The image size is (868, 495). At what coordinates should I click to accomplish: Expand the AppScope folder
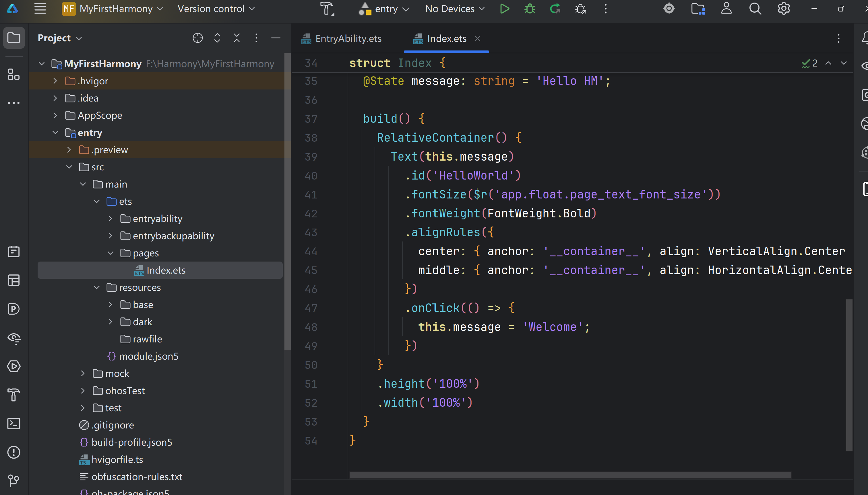click(55, 115)
